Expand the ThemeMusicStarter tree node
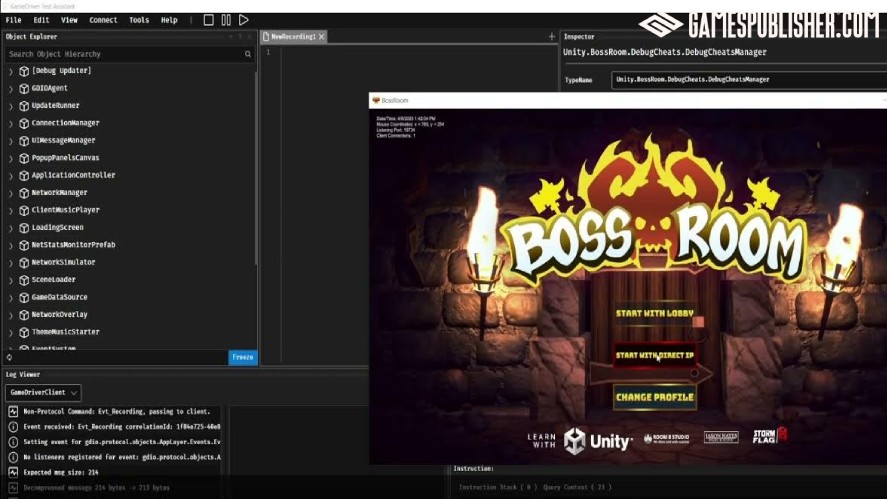Viewport: 887px width, 499px height. point(11,333)
